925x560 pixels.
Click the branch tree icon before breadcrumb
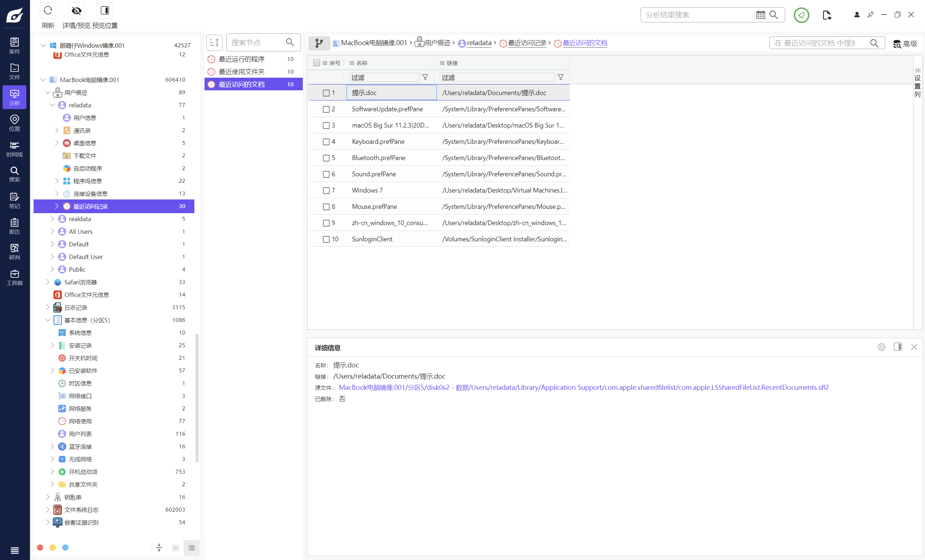[x=319, y=43]
